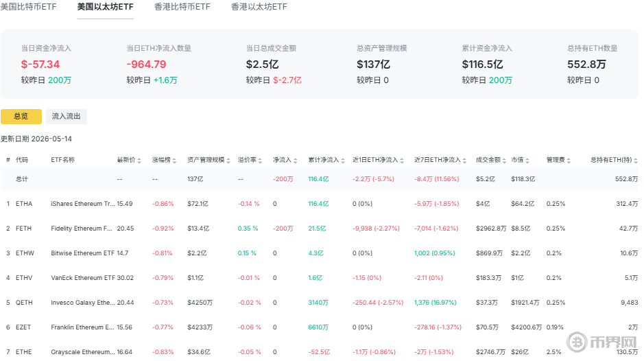Click ETHV's $183.3万 trading volume
Image resolution: width=644 pixels, height=361 pixels.
coord(488,277)
